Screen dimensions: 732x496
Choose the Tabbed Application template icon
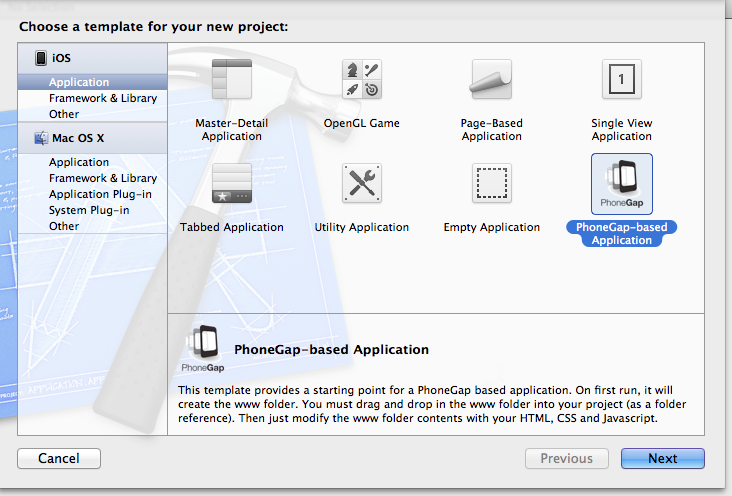[x=232, y=183]
